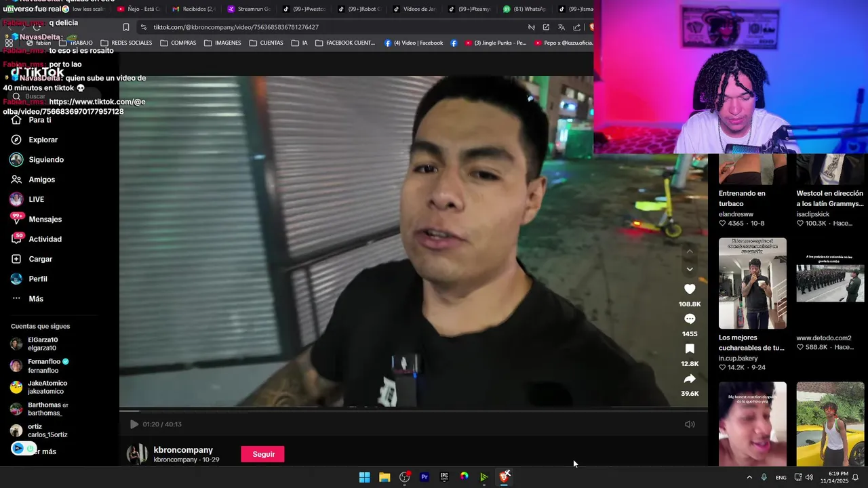Play the paused TikTok video
The height and width of the screenshot is (488, 868).
[134, 424]
